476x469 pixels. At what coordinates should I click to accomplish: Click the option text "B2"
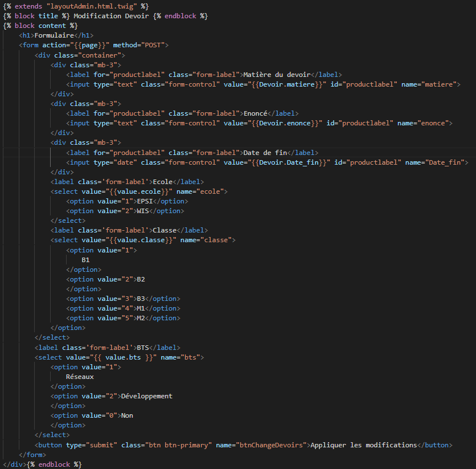pyautogui.click(x=141, y=279)
